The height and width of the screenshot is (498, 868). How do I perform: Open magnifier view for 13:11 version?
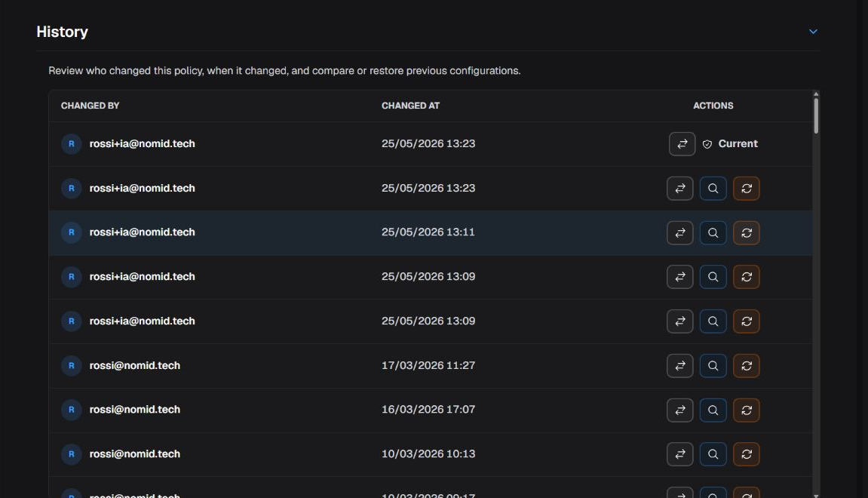tap(713, 232)
